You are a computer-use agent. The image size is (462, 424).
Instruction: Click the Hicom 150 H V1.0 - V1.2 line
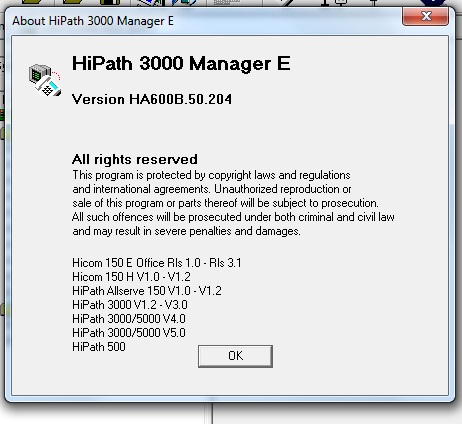131,277
